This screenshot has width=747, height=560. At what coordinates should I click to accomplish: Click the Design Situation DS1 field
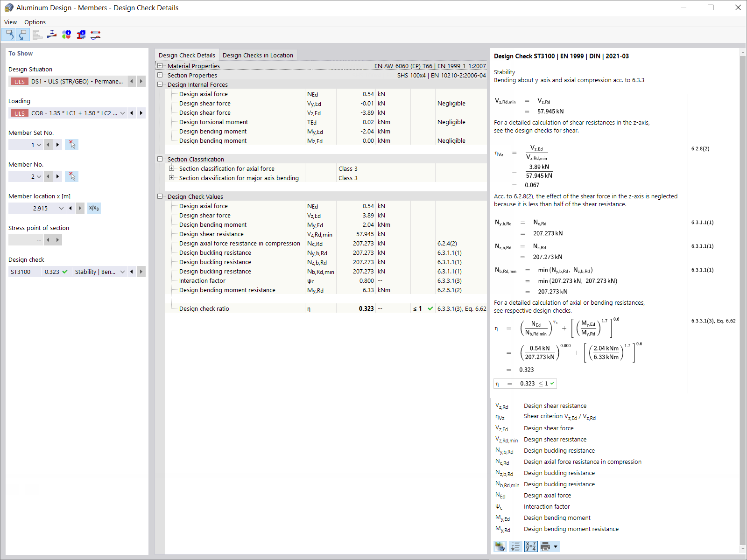[68, 81]
